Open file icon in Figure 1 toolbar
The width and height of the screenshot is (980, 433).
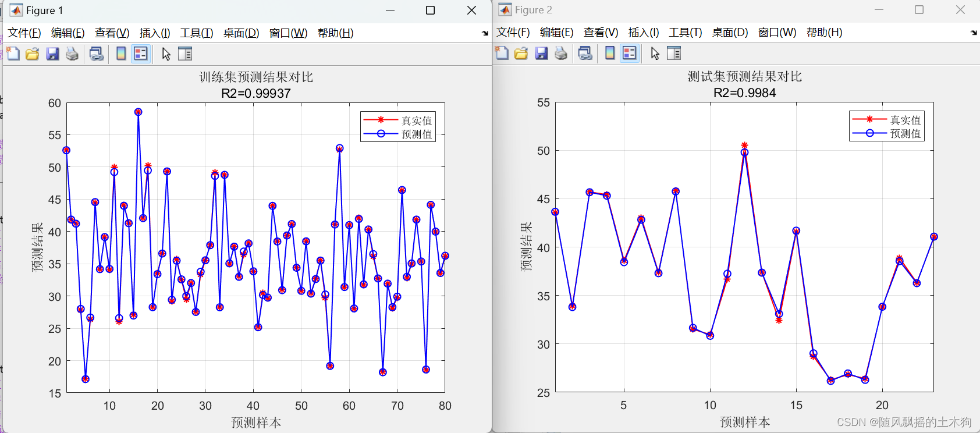tap(33, 54)
